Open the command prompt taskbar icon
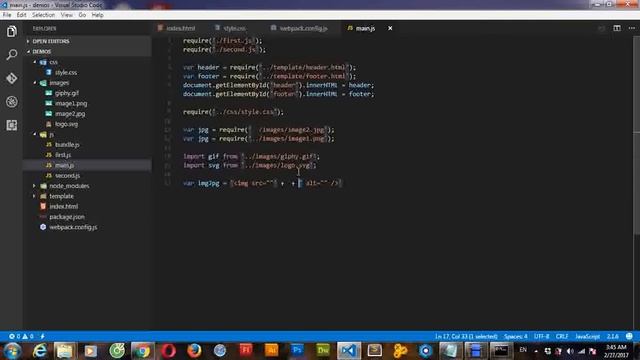The image size is (640, 360). click(501, 351)
